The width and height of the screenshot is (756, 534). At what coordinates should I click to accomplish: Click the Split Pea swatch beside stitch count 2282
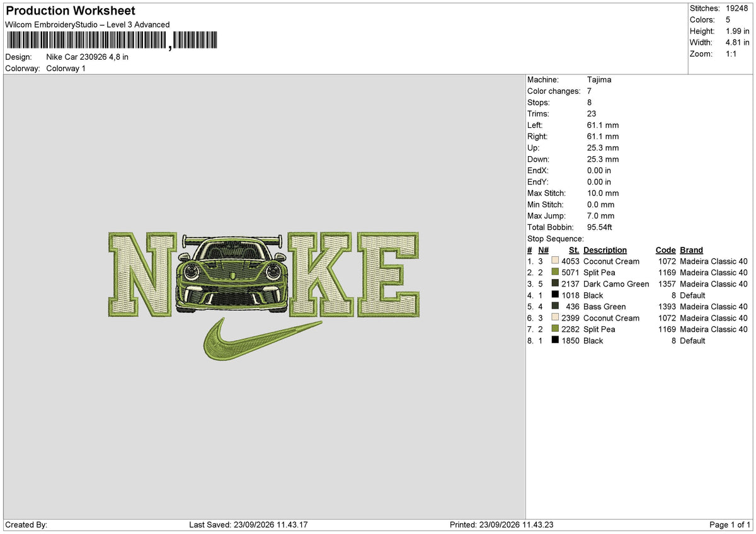pos(555,329)
